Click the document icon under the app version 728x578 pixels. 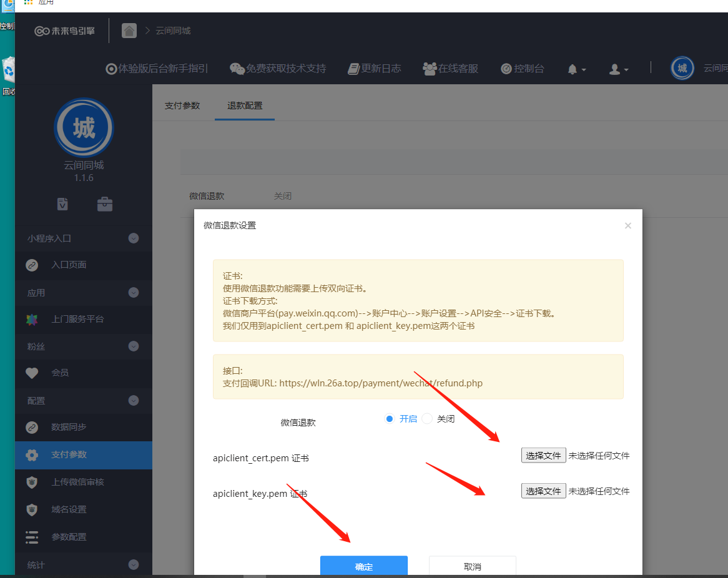pyautogui.click(x=62, y=204)
